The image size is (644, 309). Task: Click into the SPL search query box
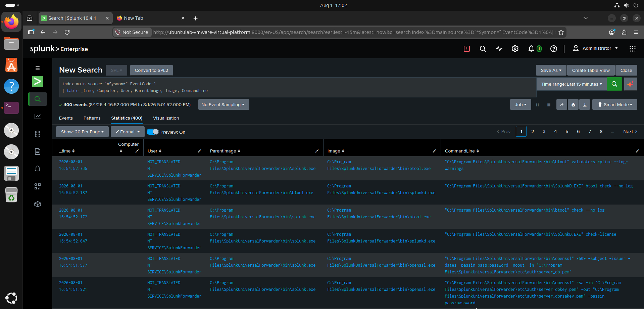point(297,87)
